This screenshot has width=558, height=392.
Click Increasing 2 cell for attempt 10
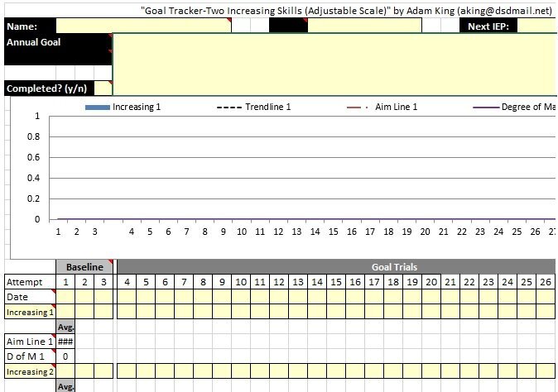coord(241,371)
